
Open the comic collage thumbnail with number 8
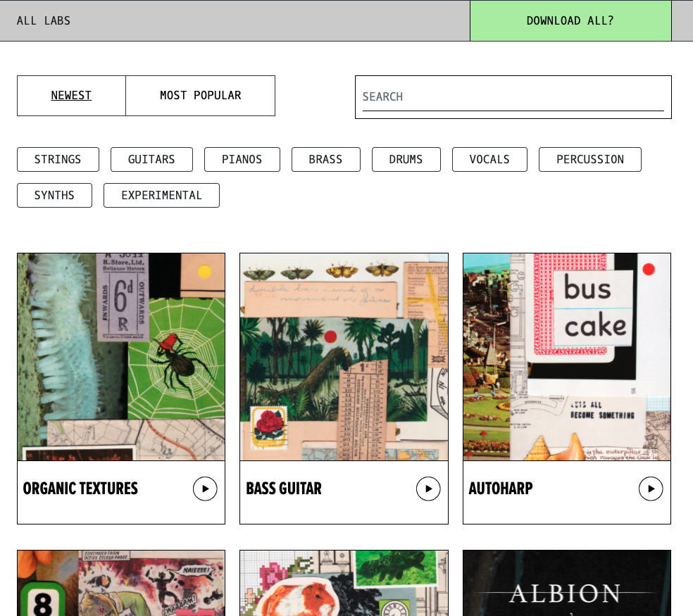point(121,584)
